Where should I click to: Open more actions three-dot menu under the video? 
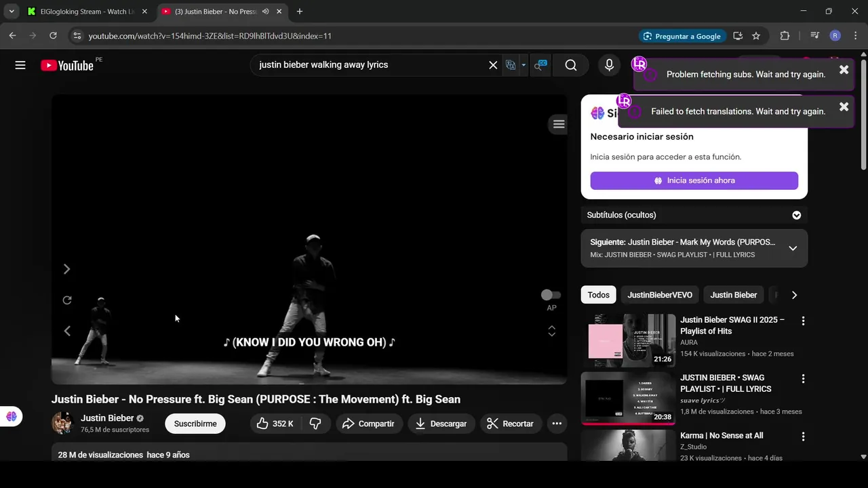[x=557, y=424]
